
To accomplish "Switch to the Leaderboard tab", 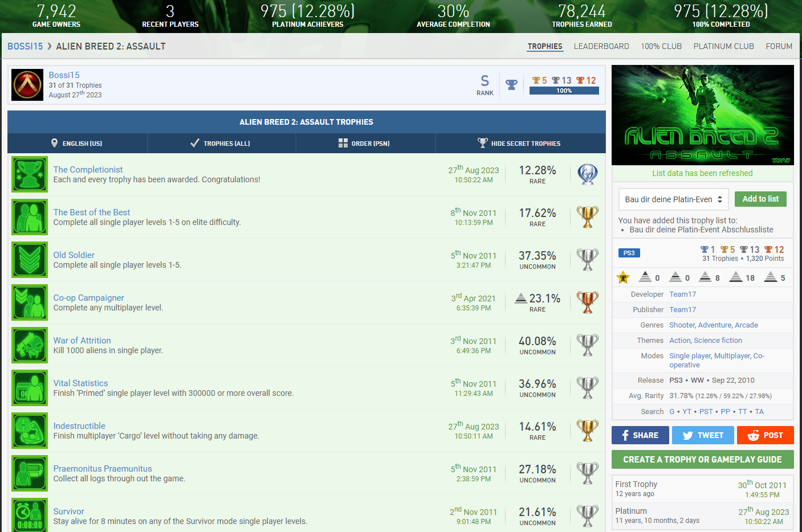I will (601, 46).
